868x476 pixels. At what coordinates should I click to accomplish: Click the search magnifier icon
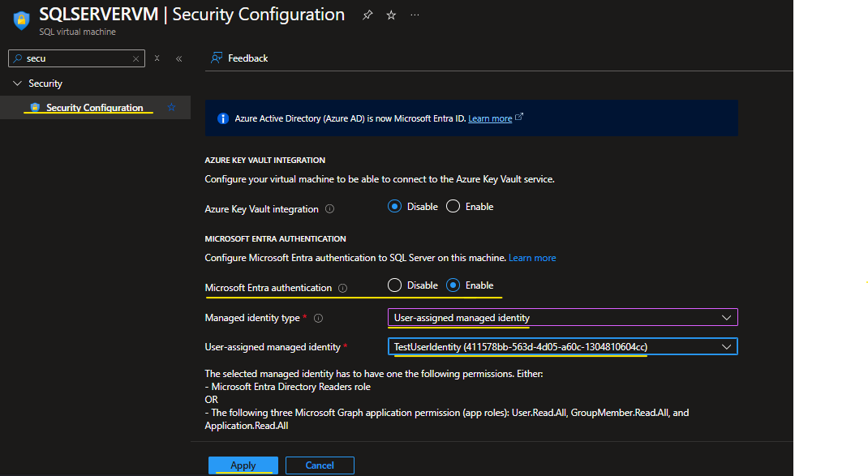coord(19,58)
